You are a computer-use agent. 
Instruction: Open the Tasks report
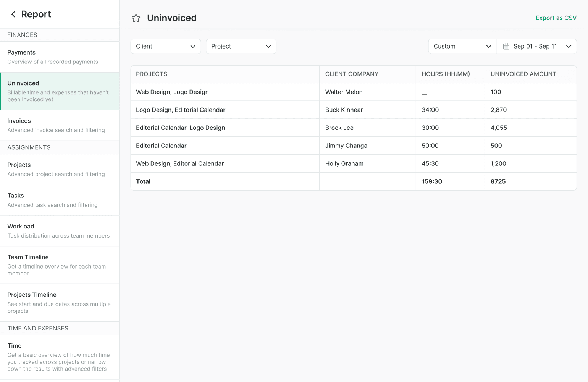point(60,200)
